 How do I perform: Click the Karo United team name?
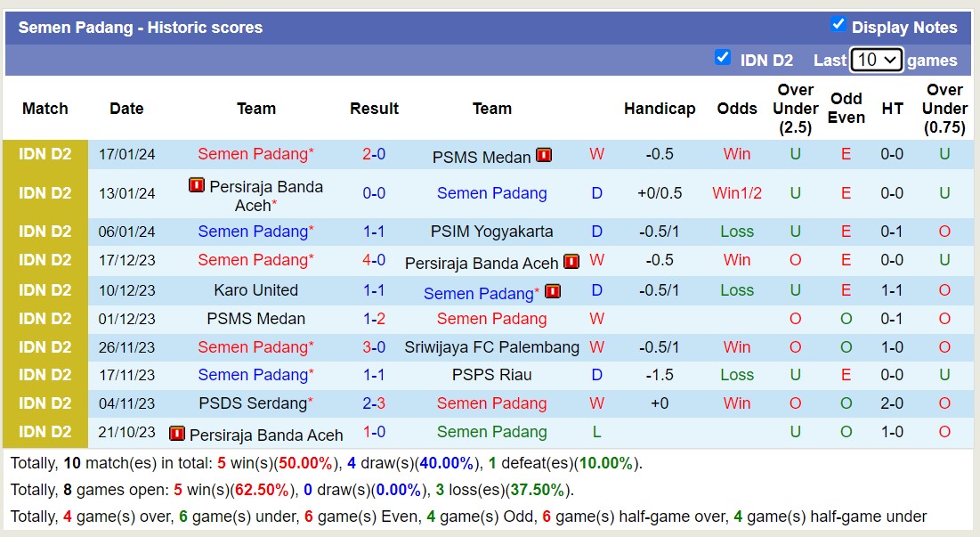(x=256, y=290)
